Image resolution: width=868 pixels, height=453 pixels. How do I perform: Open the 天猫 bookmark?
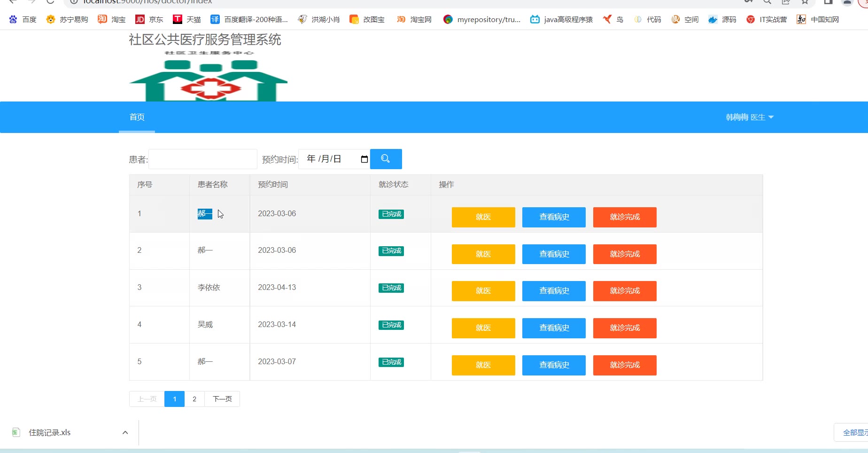pyautogui.click(x=187, y=19)
